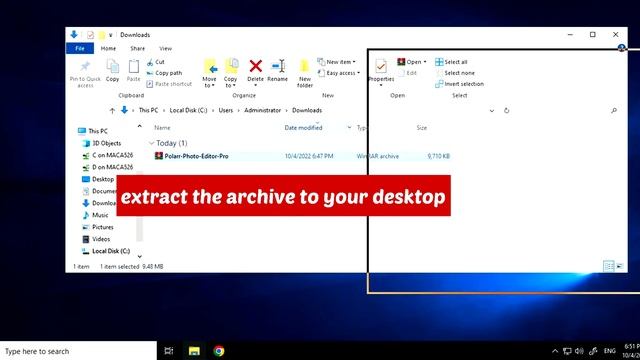The image size is (640, 360).
Task: Click navigation pane scroll up arrow
Action: coord(140,127)
